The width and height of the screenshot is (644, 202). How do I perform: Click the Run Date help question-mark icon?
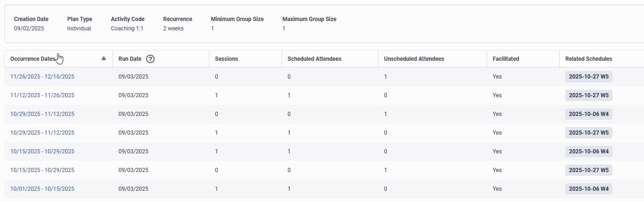coord(150,59)
